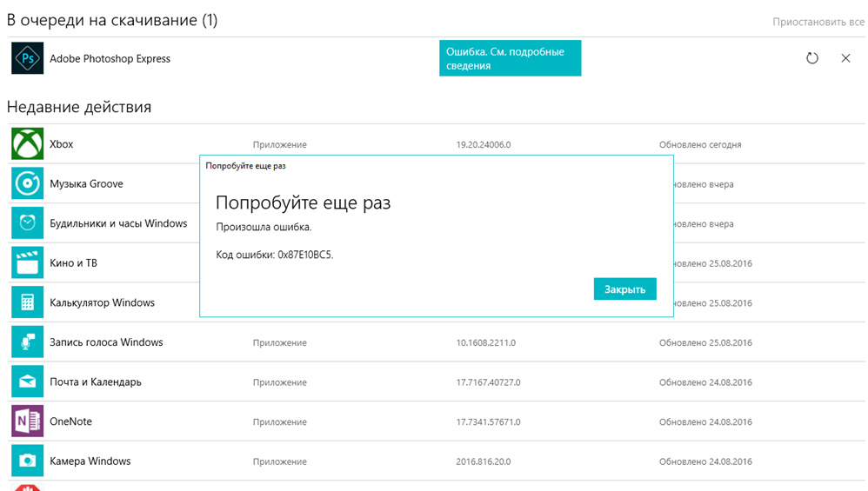Select Запись голоса Windows row name
This screenshot has height=491, width=868.
click(x=106, y=342)
